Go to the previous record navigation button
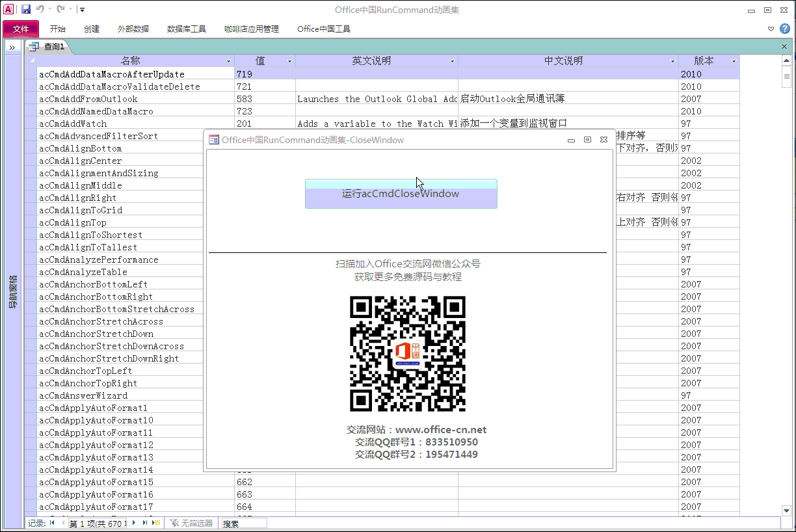 click(63, 523)
